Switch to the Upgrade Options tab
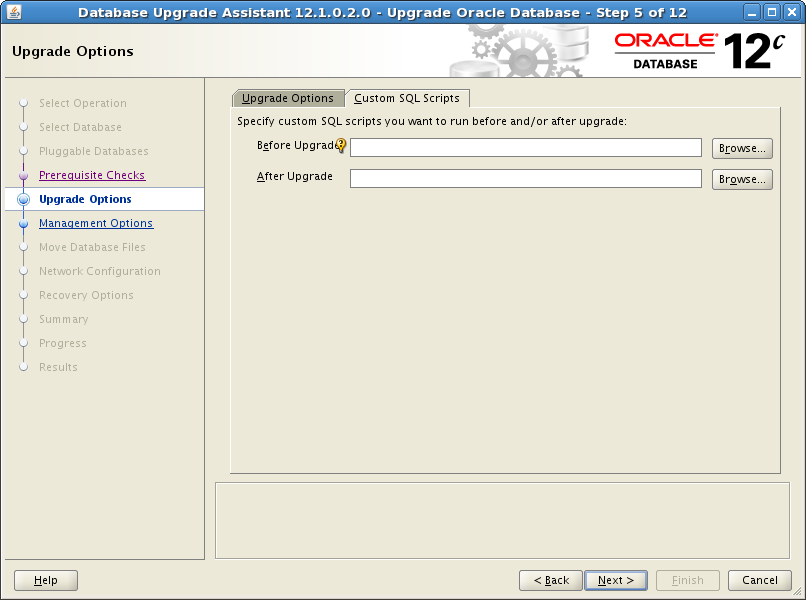806x600 pixels. click(x=288, y=98)
